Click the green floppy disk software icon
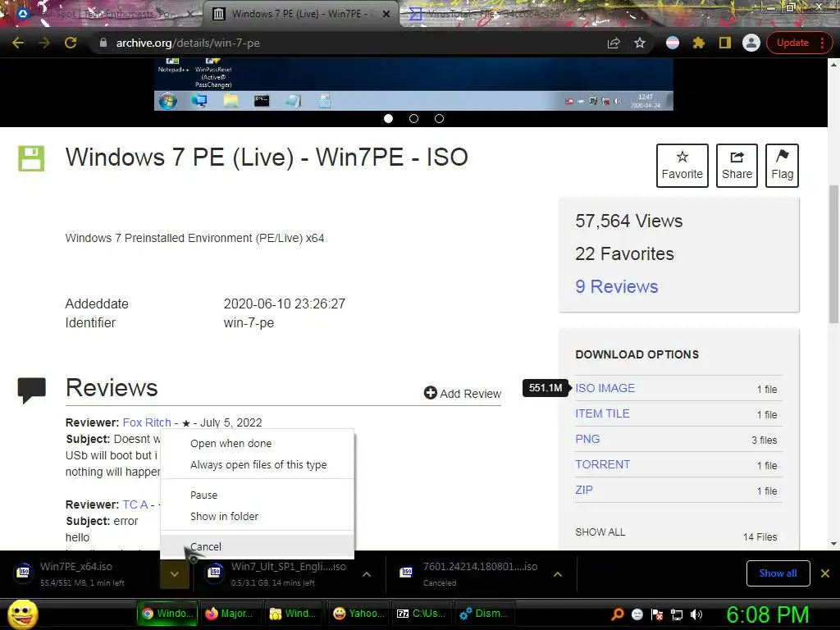The height and width of the screenshot is (630, 840). tap(31, 158)
